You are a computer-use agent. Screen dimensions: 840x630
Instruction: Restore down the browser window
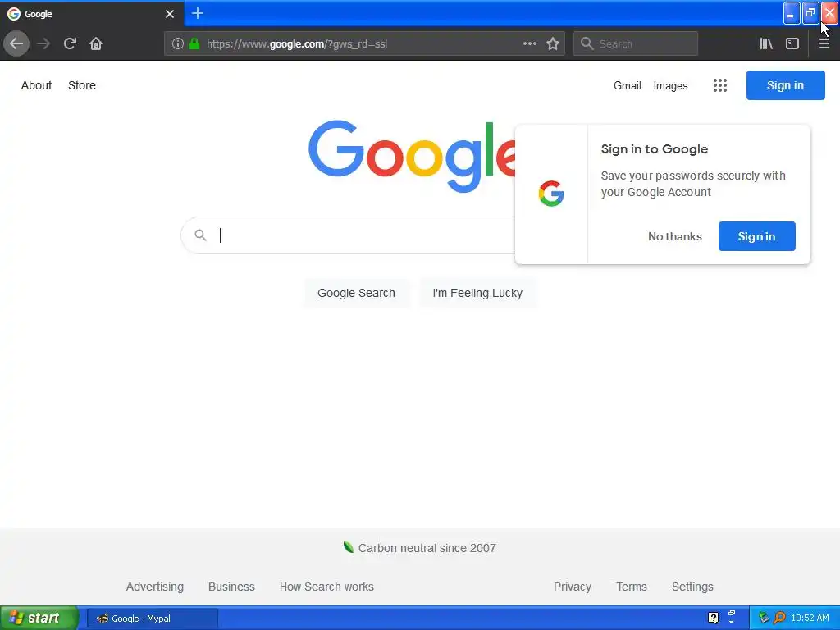(x=810, y=13)
